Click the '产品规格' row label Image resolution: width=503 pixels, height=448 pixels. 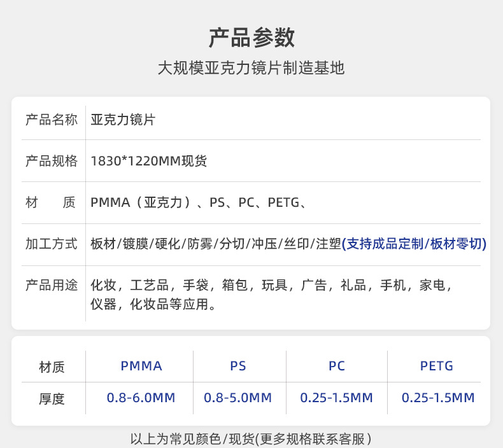(52, 160)
